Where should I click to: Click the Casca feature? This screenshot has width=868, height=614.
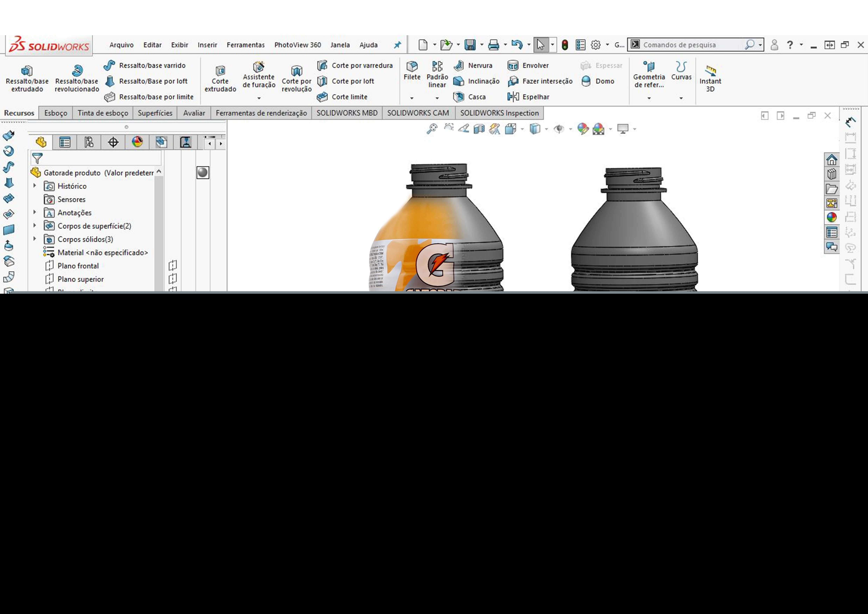[x=470, y=97]
